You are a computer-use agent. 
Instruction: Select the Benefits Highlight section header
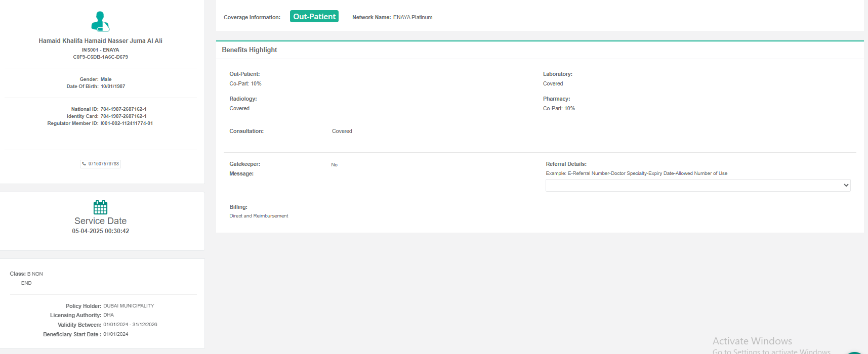pyautogui.click(x=250, y=50)
